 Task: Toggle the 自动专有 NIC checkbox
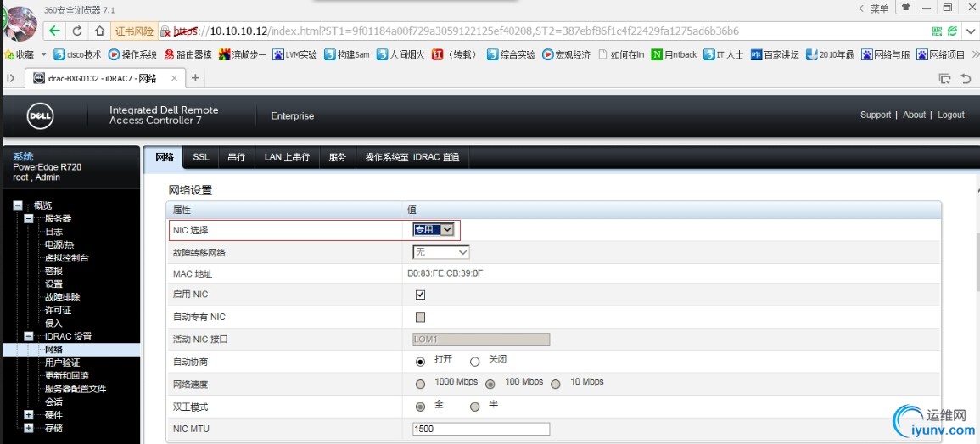coord(421,317)
